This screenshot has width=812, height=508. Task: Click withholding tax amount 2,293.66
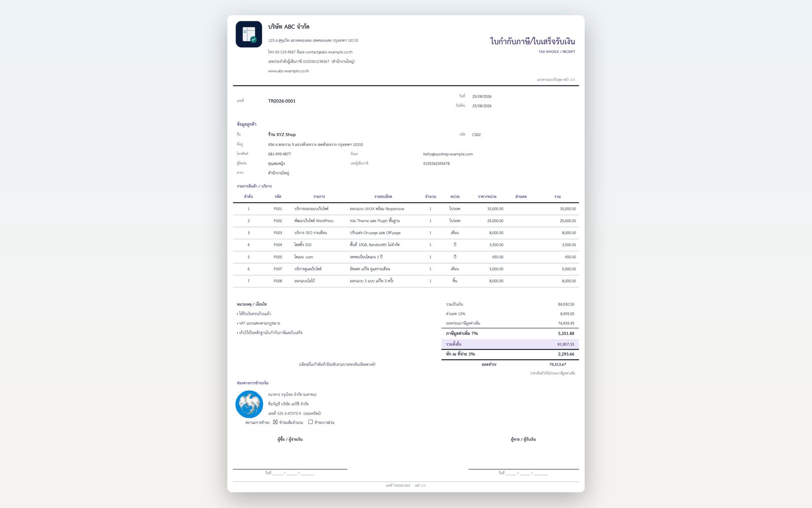(566, 354)
